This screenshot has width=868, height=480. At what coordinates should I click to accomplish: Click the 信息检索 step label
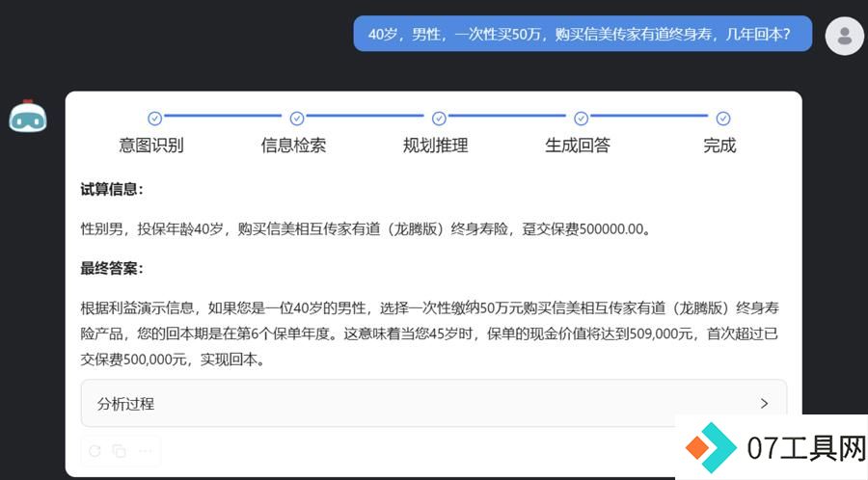[293, 145]
